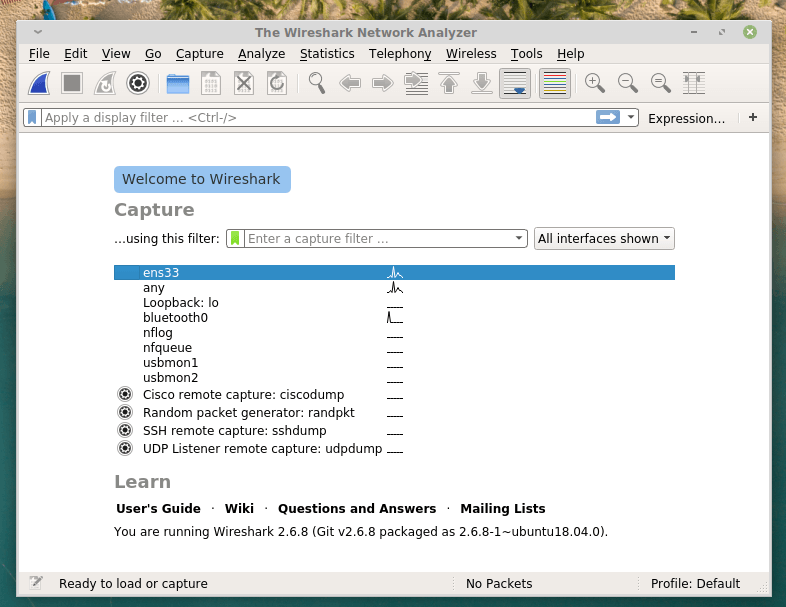This screenshot has width=786, height=607.
Task: Reset text to normal size icon
Action: [x=661, y=83]
